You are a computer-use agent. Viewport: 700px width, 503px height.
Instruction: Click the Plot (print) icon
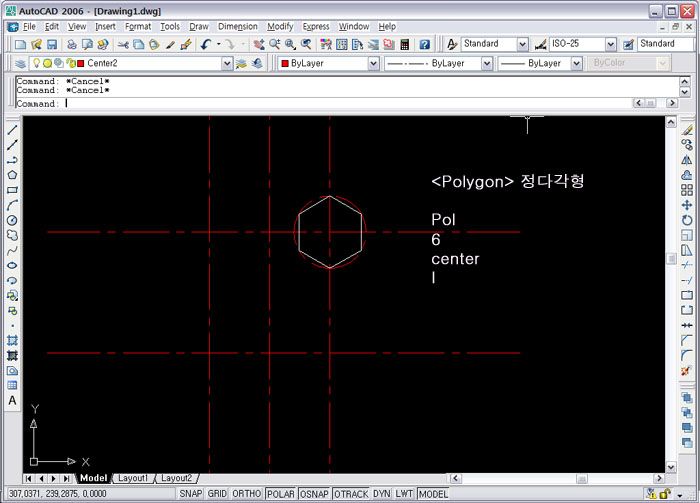(x=72, y=44)
